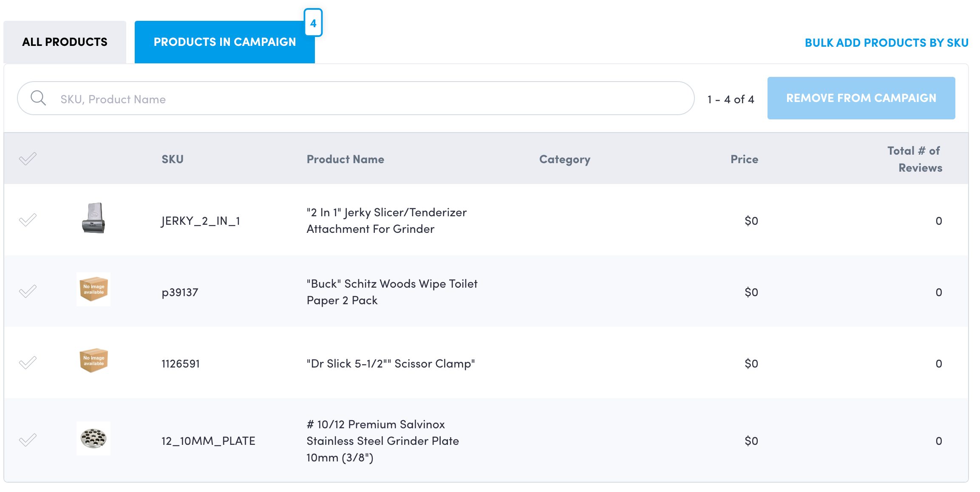Focus the SKU, Product Name search field

pyautogui.click(x=365, y=99)
